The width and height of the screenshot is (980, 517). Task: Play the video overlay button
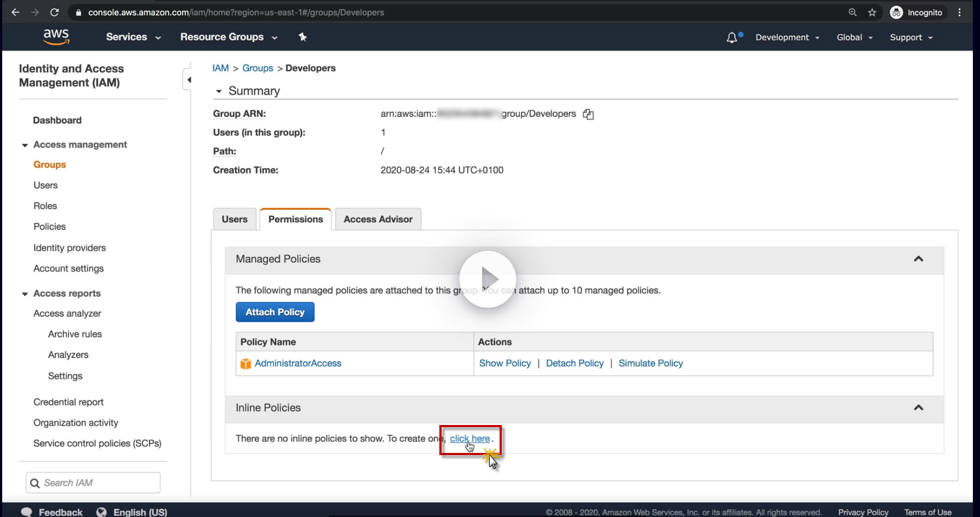click(488, 279)
